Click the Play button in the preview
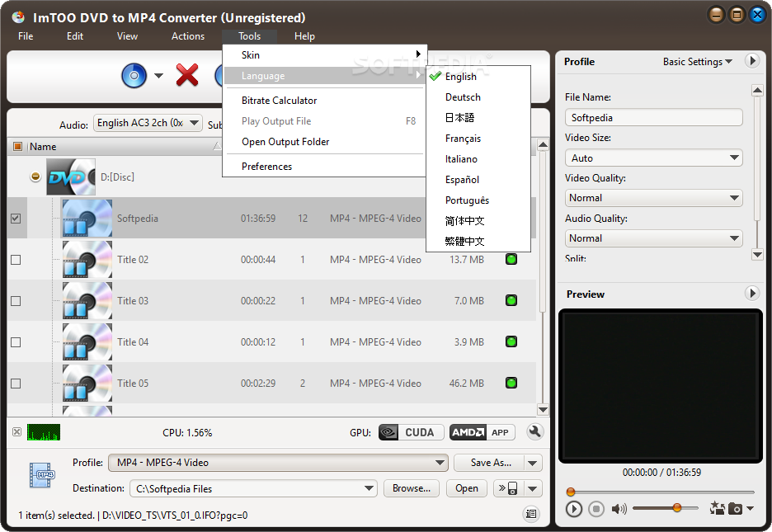The image size is (772, 532). click(573, 508)
